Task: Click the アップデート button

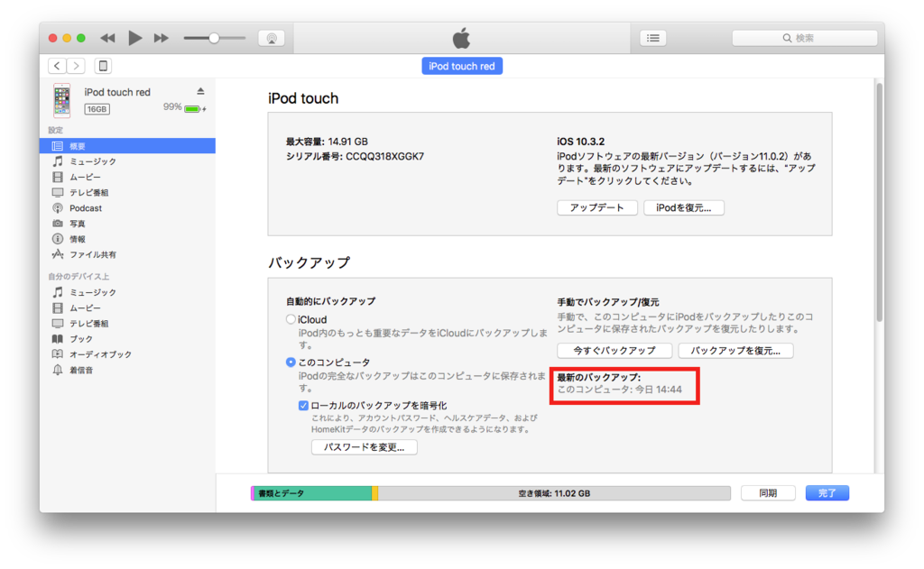Action: (597, 208)
